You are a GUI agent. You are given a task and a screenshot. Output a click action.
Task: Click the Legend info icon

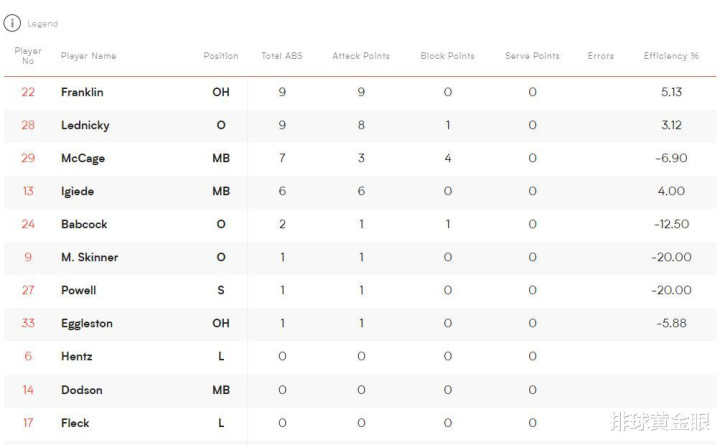click(12, 23)
